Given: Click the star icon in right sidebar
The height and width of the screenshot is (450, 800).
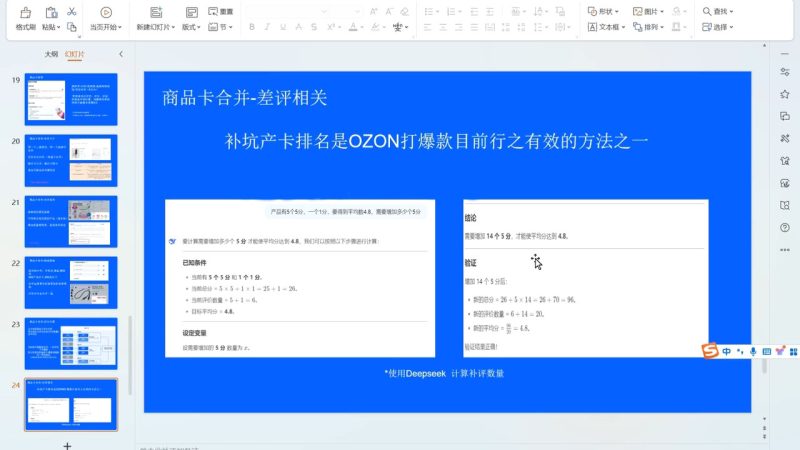Looking at the screenshot, I should 785,94.
